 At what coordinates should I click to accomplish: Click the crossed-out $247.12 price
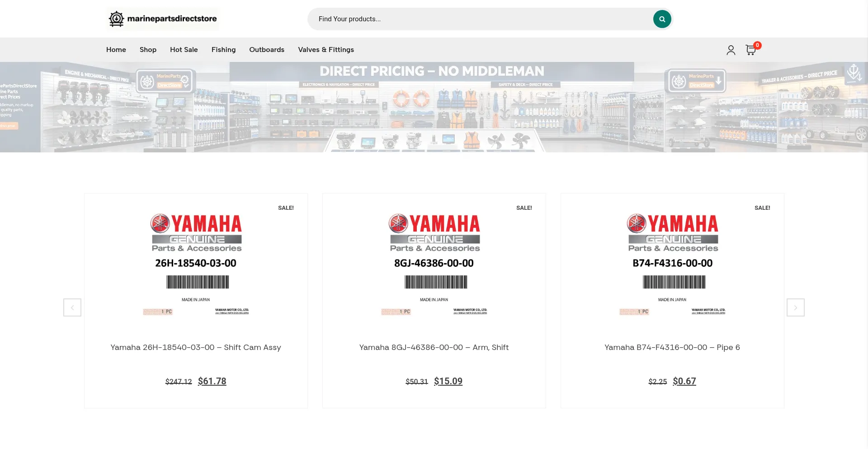coord(179,382)
